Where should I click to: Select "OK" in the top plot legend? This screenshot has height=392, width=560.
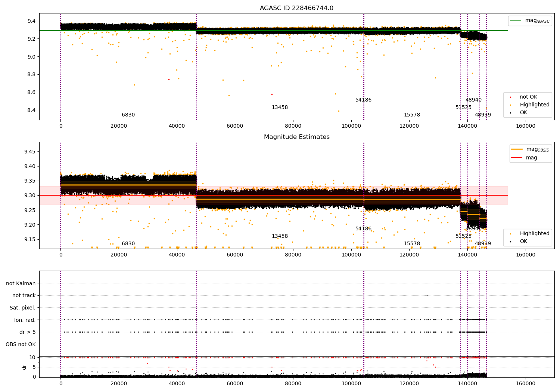[523, 113]
